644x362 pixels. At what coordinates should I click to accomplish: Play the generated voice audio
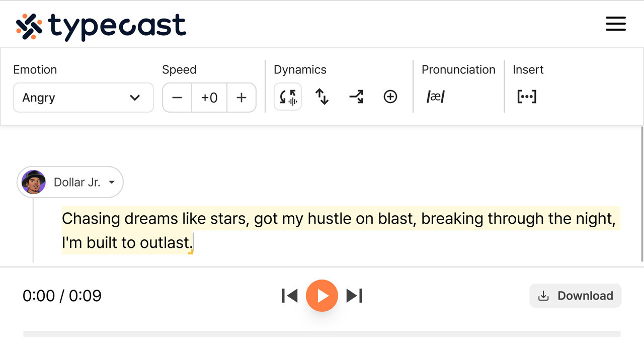pos(322,296)
